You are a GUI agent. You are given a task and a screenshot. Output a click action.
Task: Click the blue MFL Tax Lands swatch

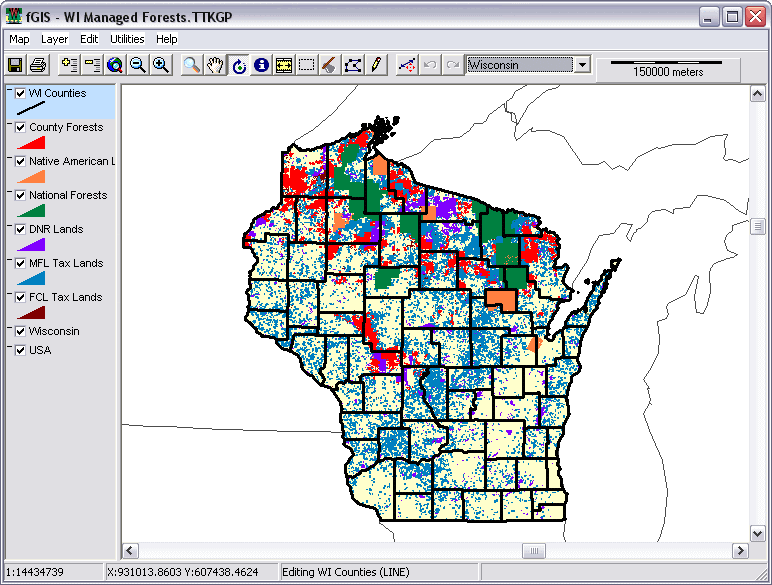pos(31,279)
